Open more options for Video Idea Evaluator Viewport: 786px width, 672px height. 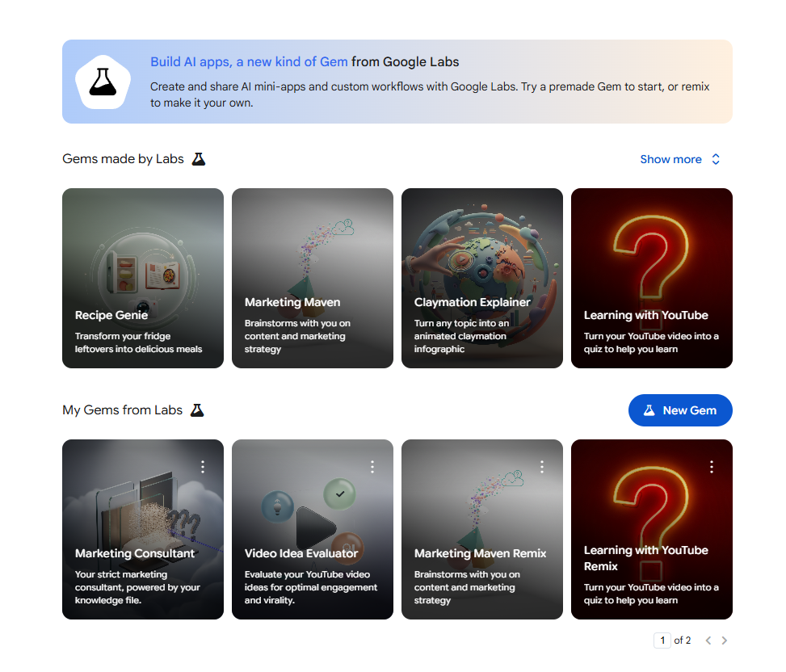[x=372, y=467]
